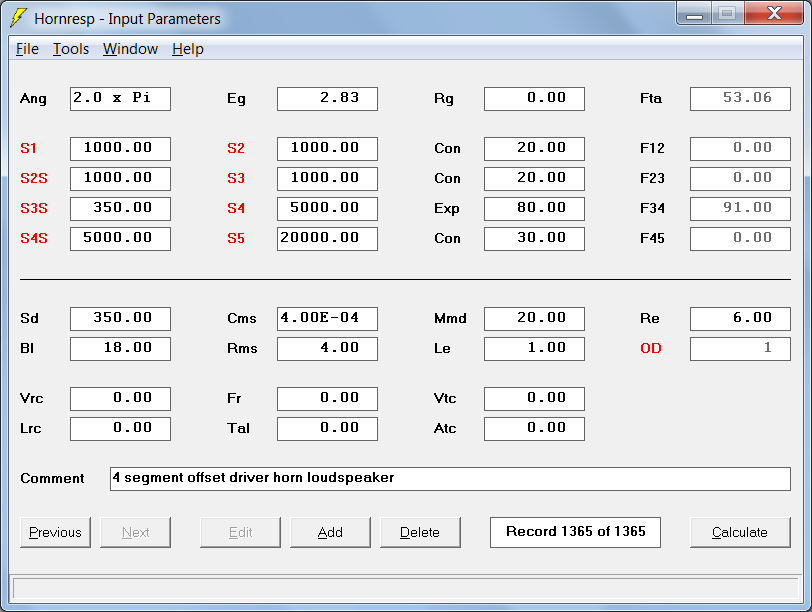This screenshot has height=612, width=812.
Task: Click the Ang label
Action: [x=33, y=99]
